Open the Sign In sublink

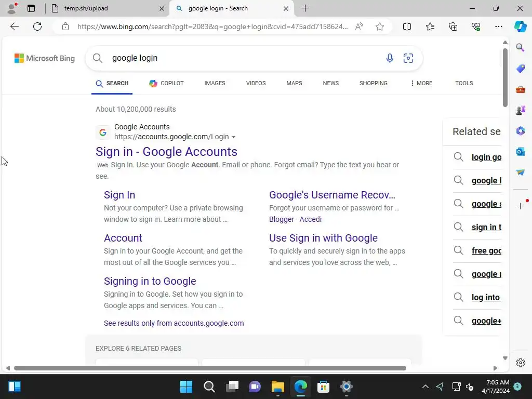[119, 195]
